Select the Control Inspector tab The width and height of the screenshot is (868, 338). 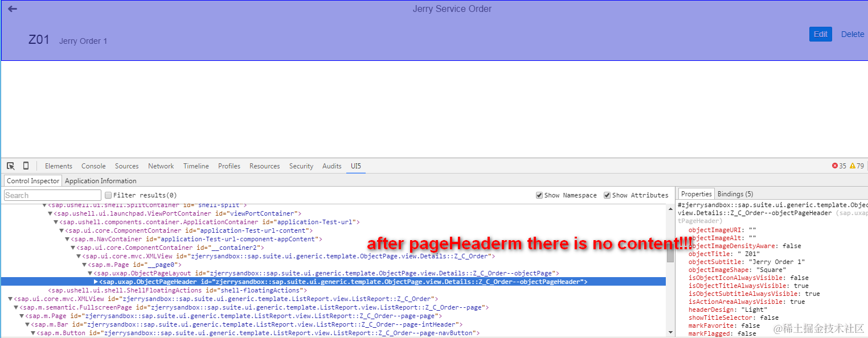[x=33, y=180]
